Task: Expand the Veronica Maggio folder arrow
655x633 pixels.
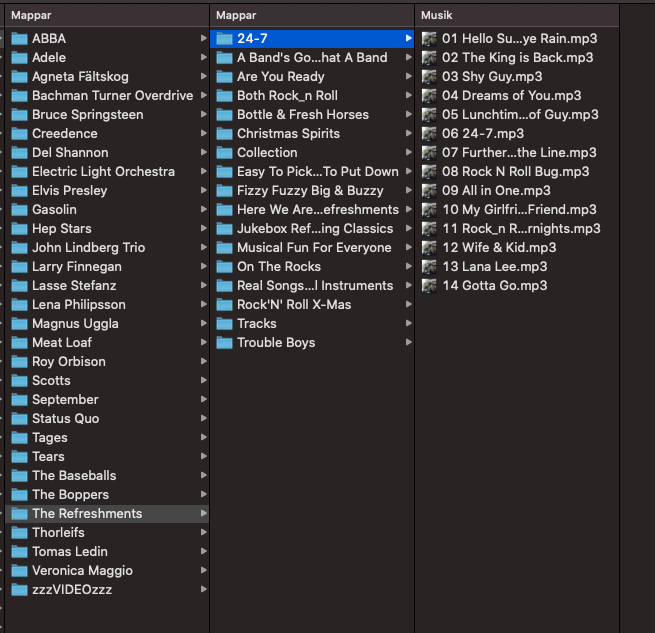Action: pyautogui.click(x=203, y=570)
